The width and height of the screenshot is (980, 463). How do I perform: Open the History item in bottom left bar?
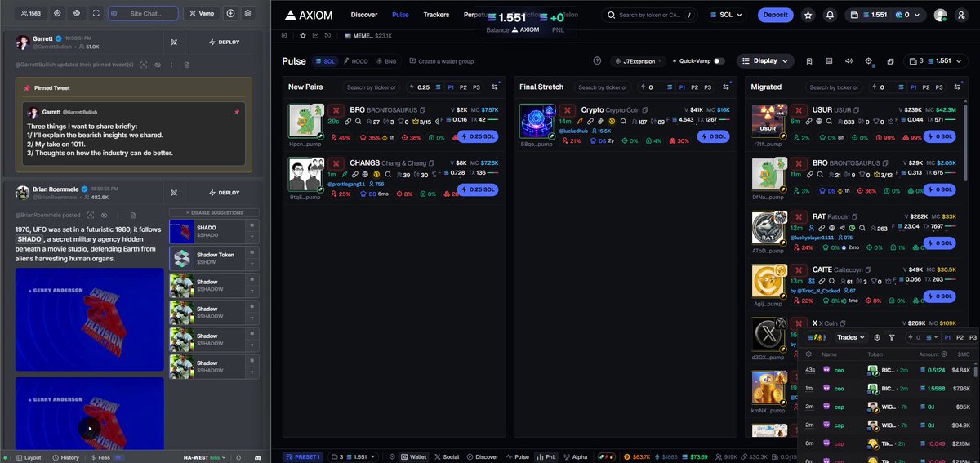pos(65,457)
